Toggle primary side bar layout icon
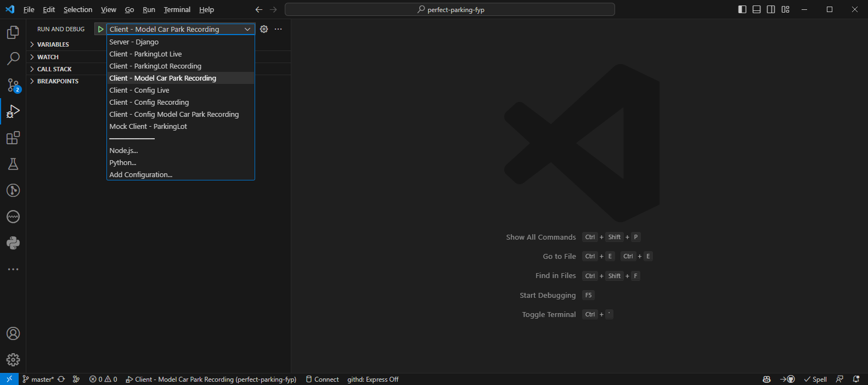 click(x=742, y=9)
